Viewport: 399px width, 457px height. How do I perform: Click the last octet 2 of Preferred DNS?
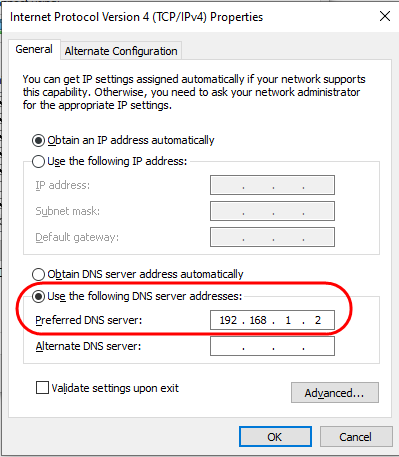(318, 320)
